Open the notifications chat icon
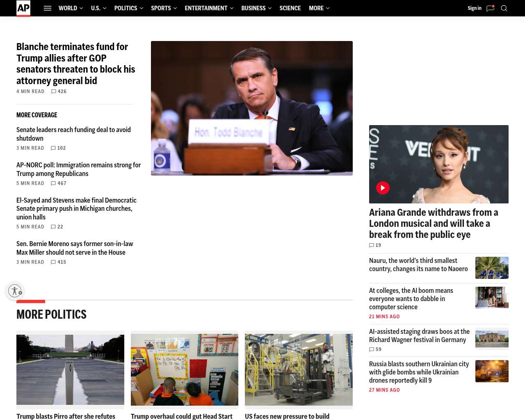This screenshot has width=525, height=420. point(490,8)
